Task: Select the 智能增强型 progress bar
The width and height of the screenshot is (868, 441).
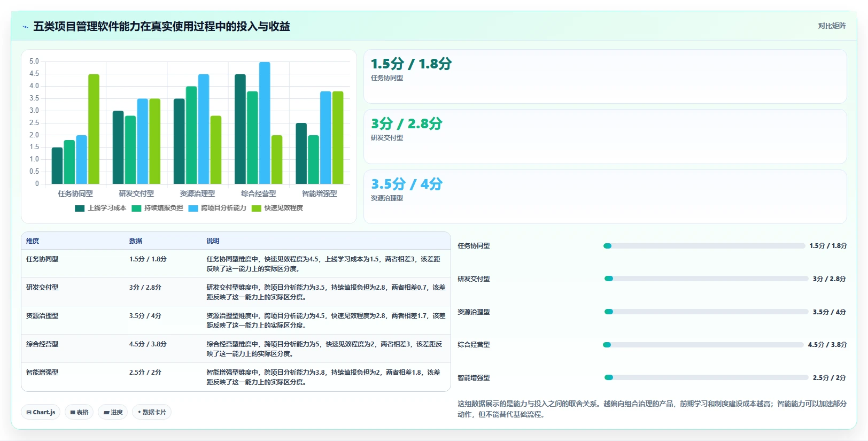Action: click(x=706, y=377)
